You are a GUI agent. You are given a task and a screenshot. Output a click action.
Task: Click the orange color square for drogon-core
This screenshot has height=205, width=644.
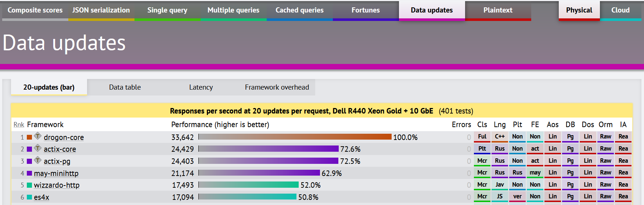coord(29,137)
